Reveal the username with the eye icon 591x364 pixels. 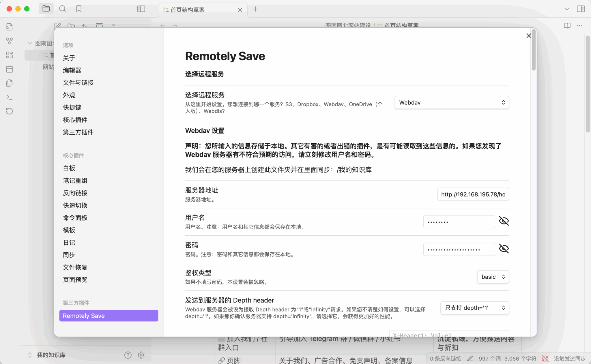(504, 221)
